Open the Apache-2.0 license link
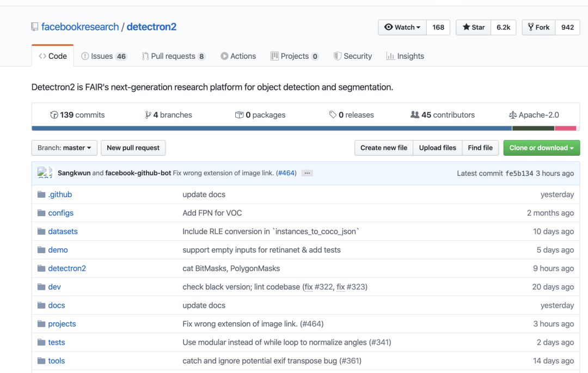This screenshot has width=588, height=373. pos(534,115)
